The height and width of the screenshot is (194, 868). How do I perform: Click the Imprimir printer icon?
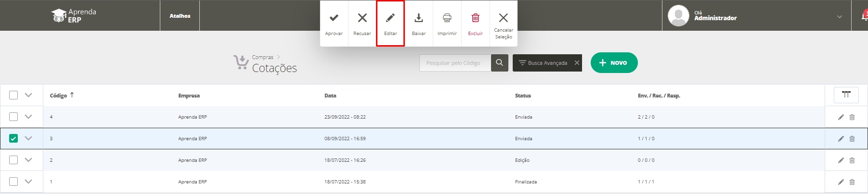pos(447,18)
